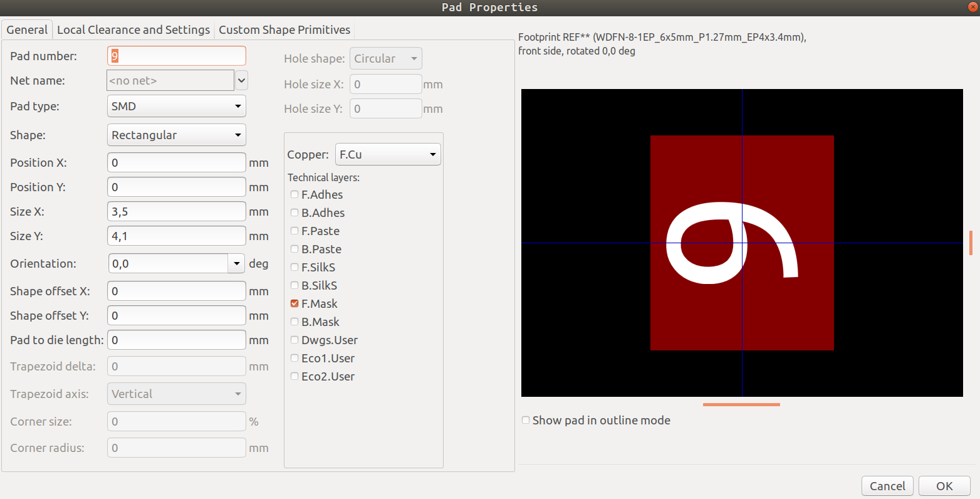
Task: Toggle Show pad in outline mode
Action: (x=526, y=420)
